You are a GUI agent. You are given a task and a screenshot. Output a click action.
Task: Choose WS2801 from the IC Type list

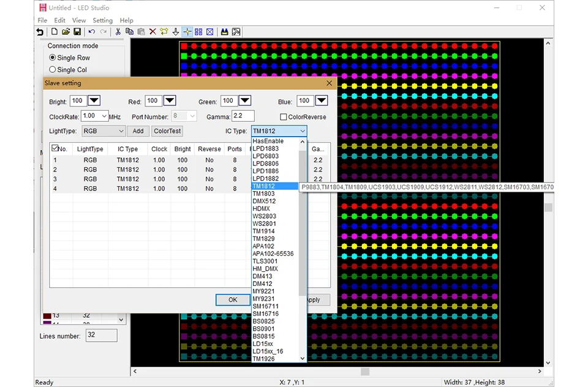[264, 224]
